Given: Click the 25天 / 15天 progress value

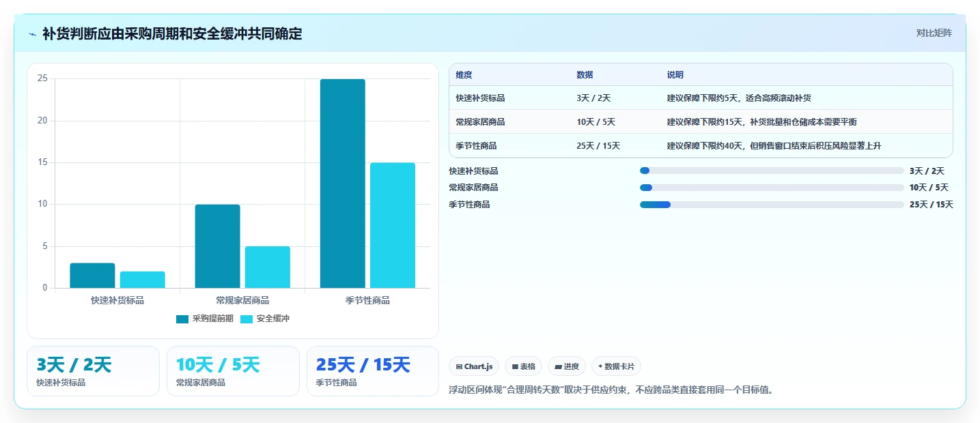Looking at the screenshot, I should pos(932,205).
